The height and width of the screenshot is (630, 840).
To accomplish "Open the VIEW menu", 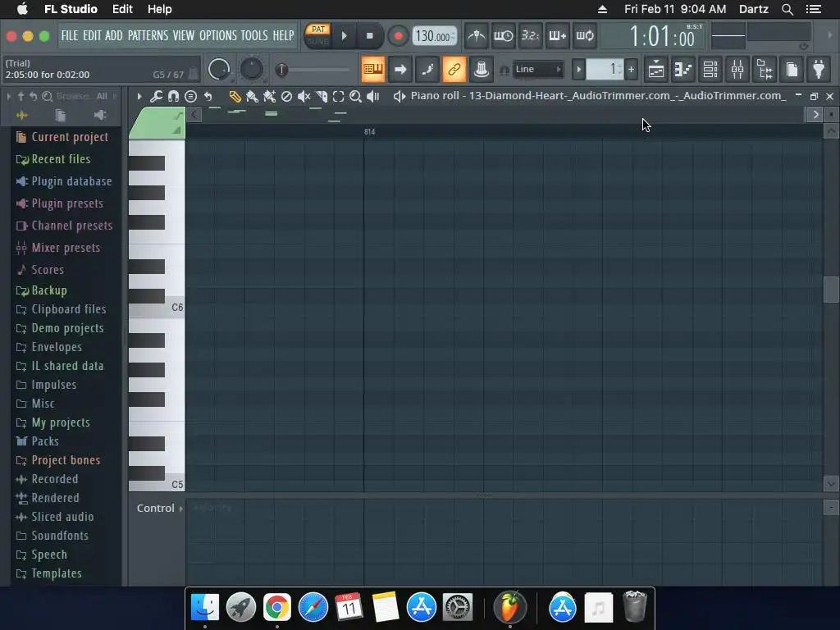I will [x=183, y=36].
